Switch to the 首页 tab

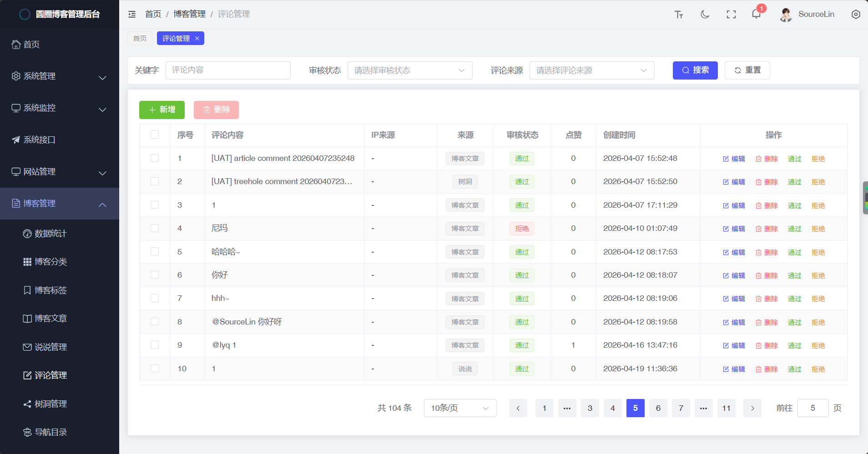pos(140,39)
